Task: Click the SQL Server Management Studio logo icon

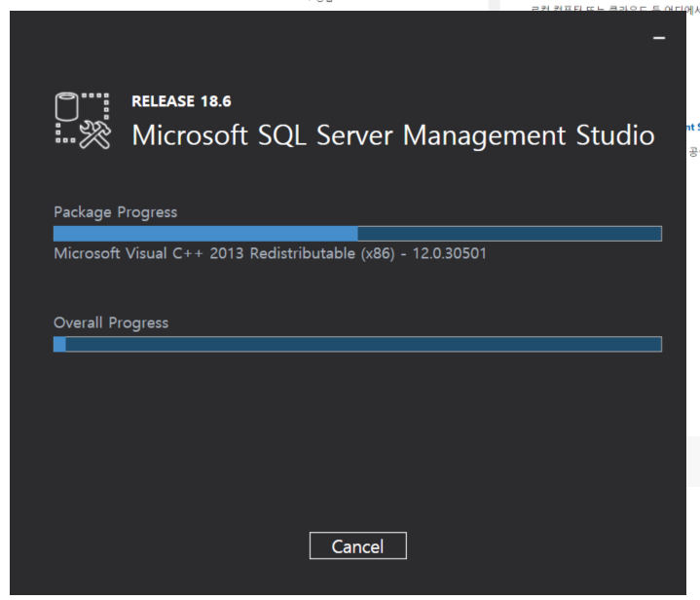Action: (x=83, y=121)
